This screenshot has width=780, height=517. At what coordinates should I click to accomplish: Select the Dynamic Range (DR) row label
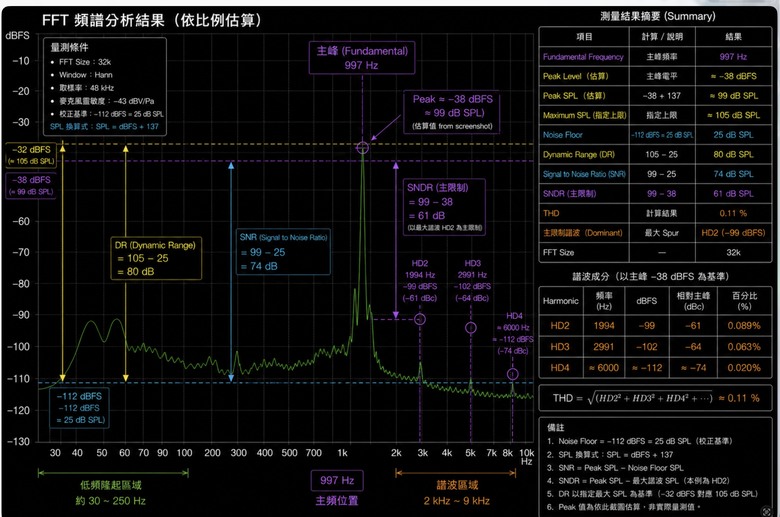(579, 154)
